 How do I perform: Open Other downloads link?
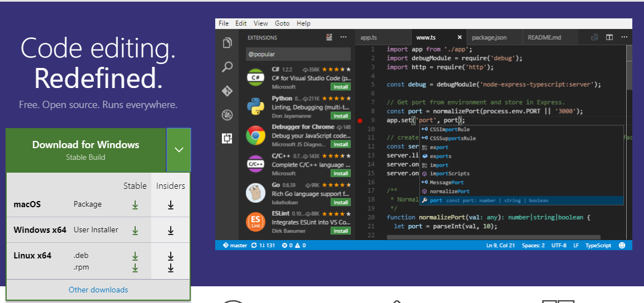[98, 290]
